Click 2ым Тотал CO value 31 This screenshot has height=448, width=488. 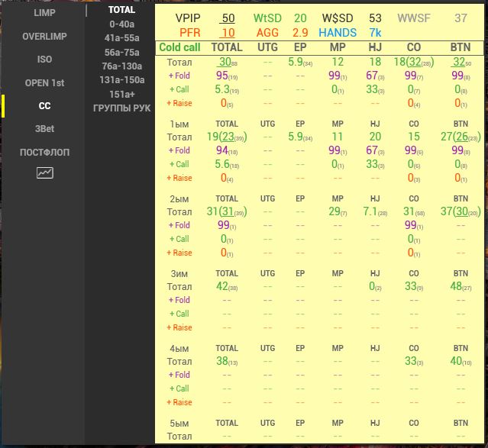(414, 212)
